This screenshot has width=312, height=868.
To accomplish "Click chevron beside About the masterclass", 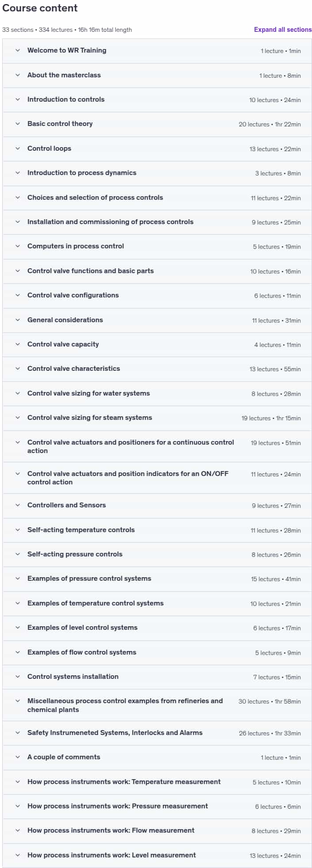I will coord(18,75).
